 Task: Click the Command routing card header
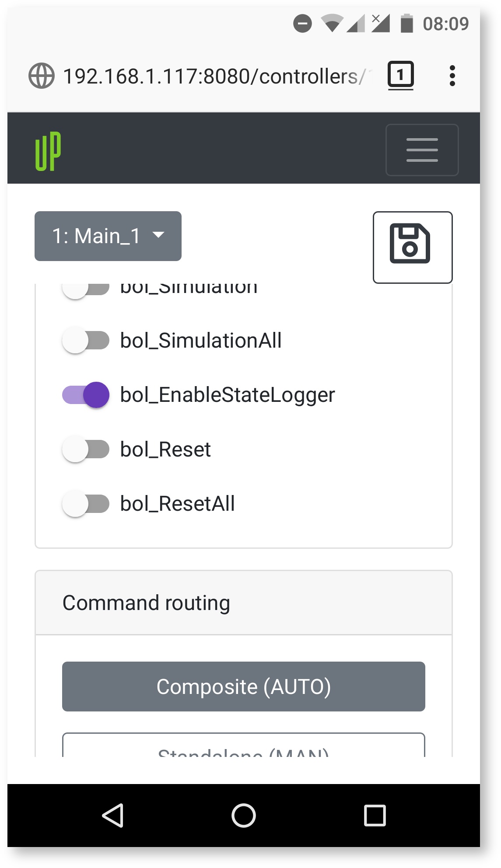coord(243,603)
